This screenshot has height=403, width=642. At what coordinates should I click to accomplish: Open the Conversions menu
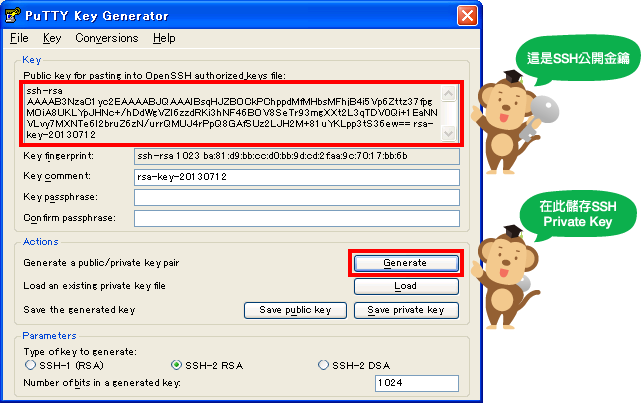tap(107, 38)
